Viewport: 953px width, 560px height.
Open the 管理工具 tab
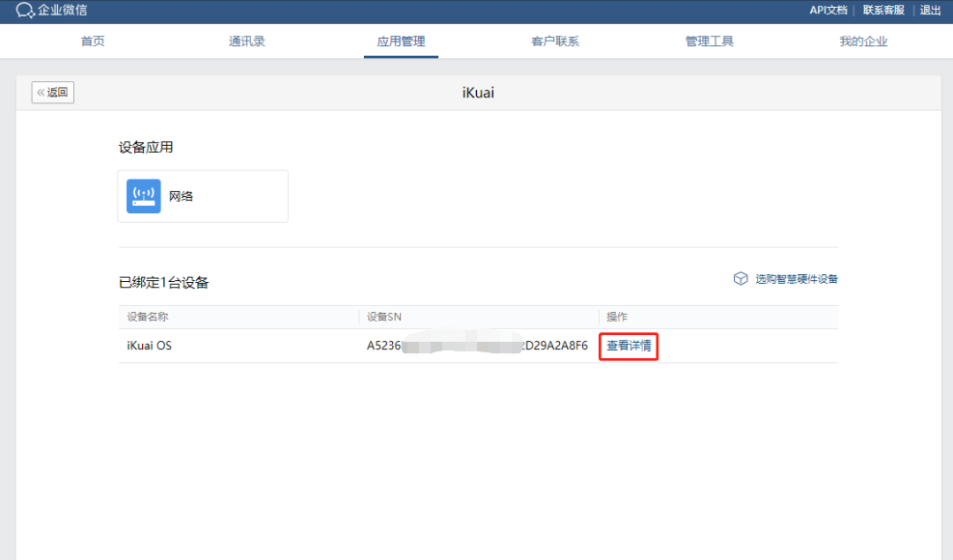coord(710,42)
